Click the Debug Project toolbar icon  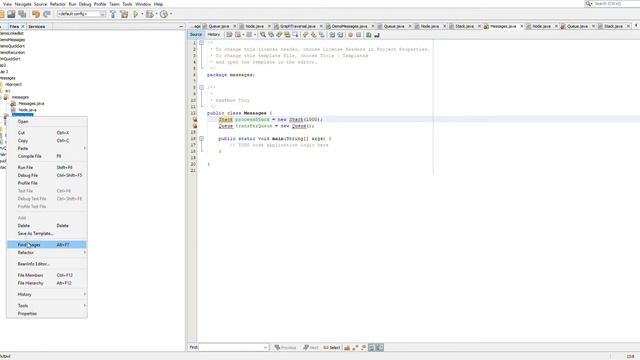click(149, 14)
